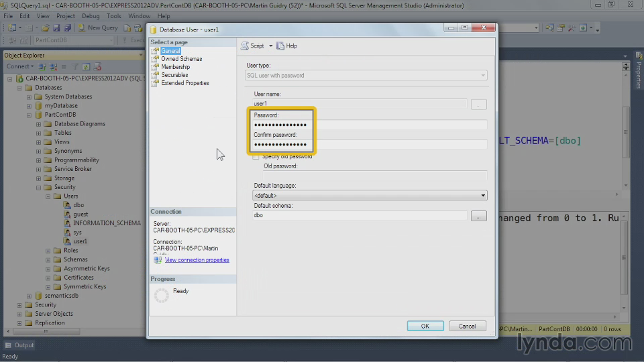This screenshot has height=362, width=644.
Task: Click the Refresh icon in Object Explorer toolbar
Action: click(x=86, y=66)
